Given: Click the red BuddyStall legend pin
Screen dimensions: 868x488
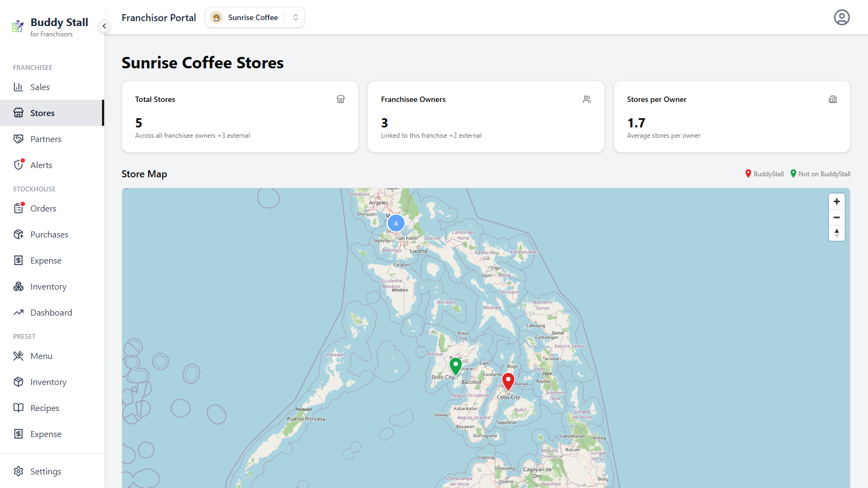Looking at the screenshot, I should point(748,174).
